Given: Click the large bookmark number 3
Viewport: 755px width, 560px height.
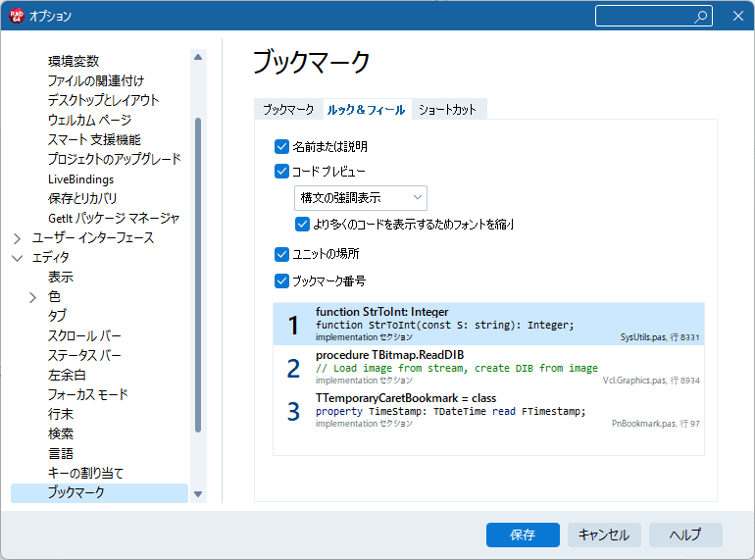Looking at the screenshot, I should pyautogui.click(x=293, y=412).
